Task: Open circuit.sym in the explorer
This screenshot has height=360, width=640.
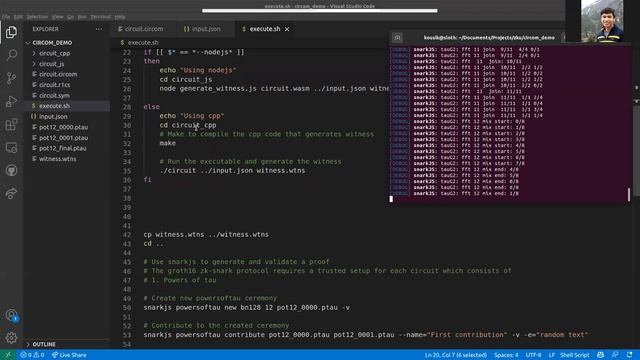Action: (x=54, y=96)
